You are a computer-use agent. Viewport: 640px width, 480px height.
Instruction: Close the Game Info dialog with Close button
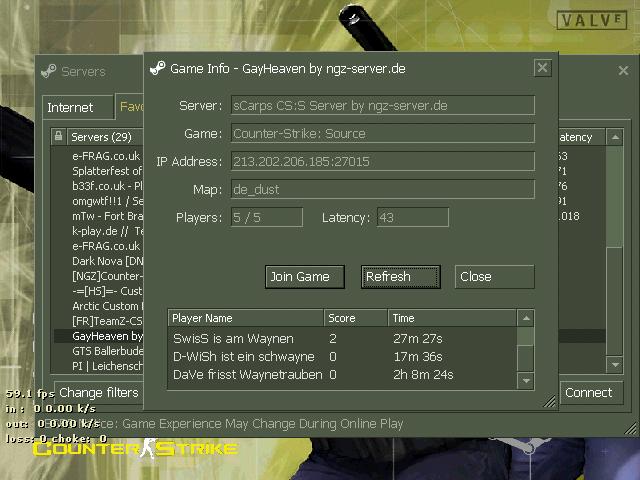pos(494,277)
